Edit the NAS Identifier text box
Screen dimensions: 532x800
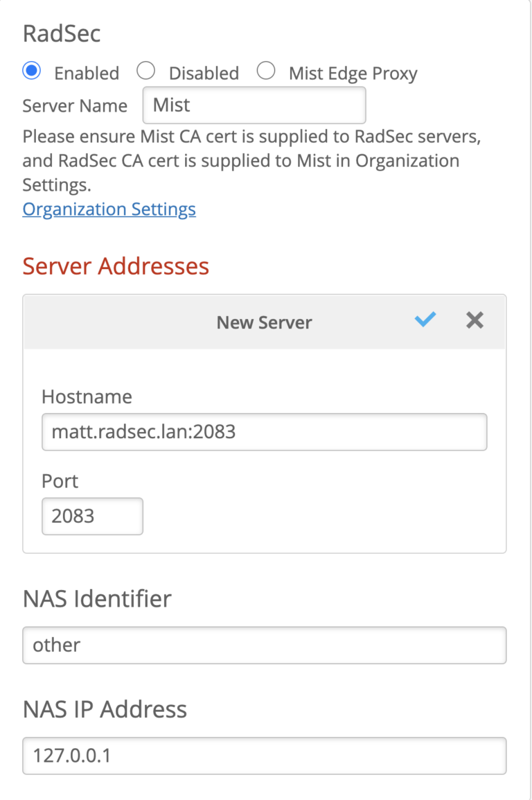click(264, 645)
